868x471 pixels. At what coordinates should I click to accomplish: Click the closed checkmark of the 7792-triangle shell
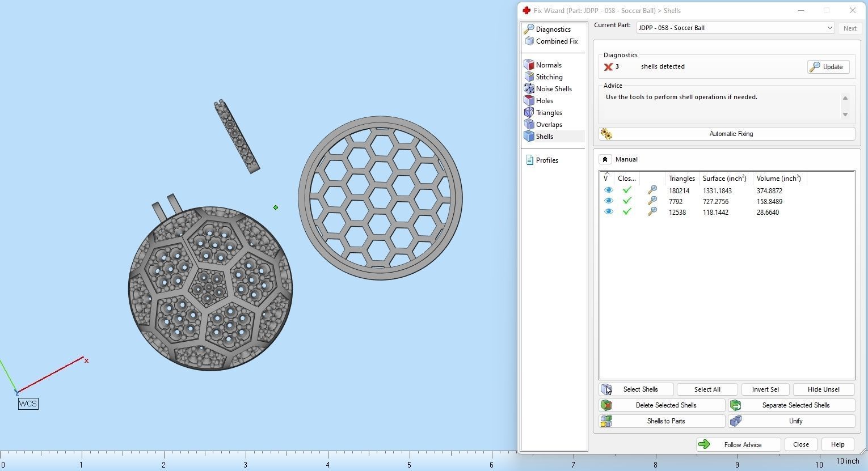[627, 201]
